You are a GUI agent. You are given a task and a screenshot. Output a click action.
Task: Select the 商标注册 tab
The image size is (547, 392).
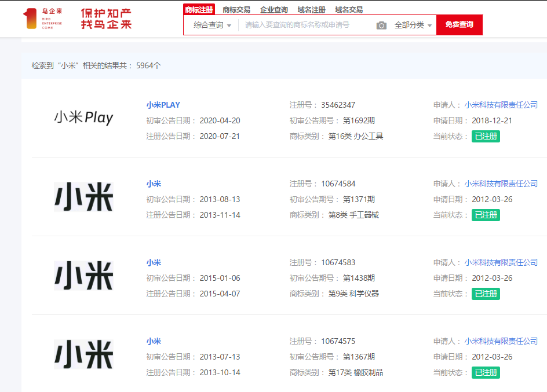click(x=199, y=9)
